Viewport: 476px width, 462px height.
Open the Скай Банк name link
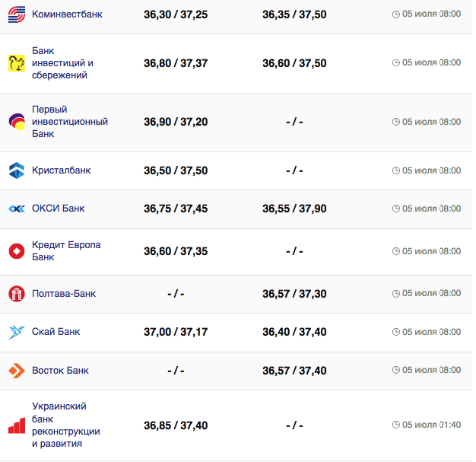click(x=56, y=332)
